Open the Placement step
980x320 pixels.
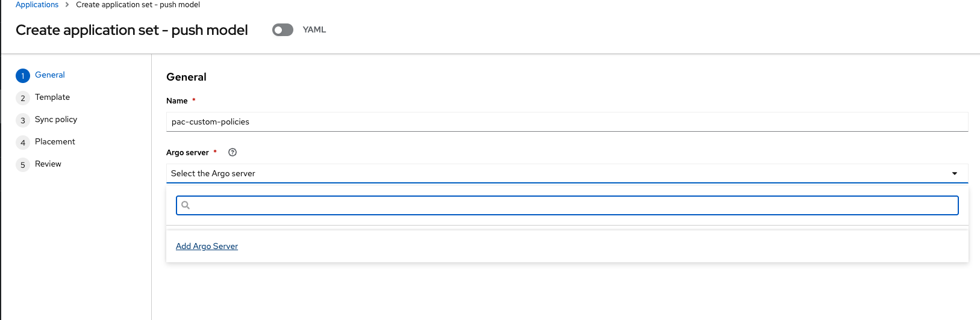coord(55,141)
